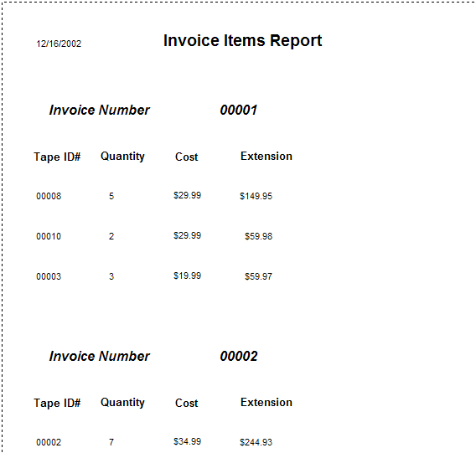Click Quantity header under invoice 00002
This screenshot has width=476, height=453.
(122, 403)
